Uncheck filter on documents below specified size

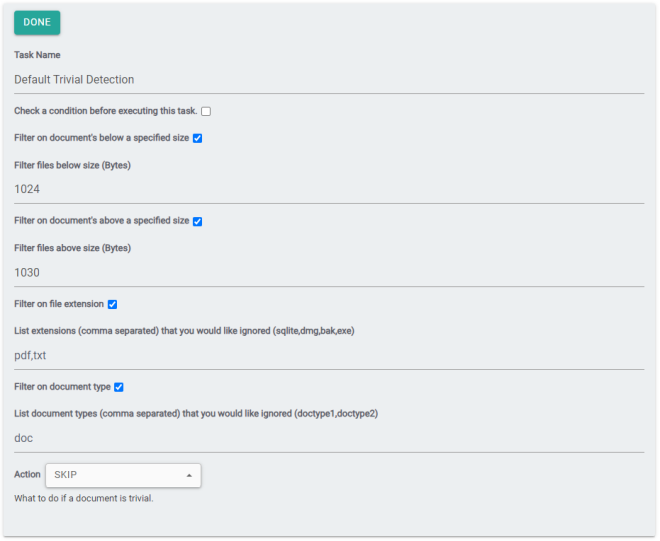[x=197, y=138]
